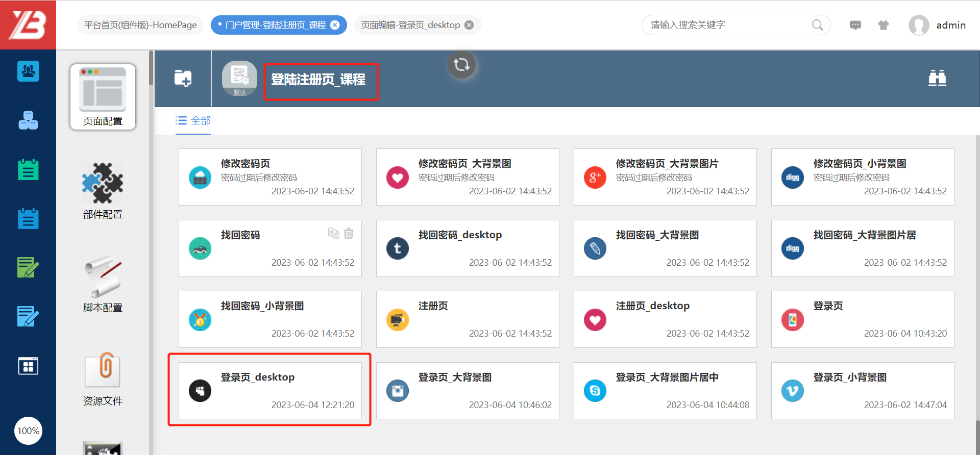Viewport: 980px width, 455px height.
Task: Open the 登录页_小背景图 card
Action: click(x=863, y=391)
